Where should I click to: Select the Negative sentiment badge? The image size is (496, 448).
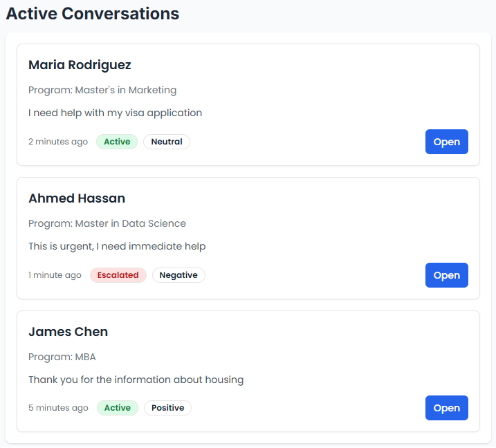tap(178, 275)
